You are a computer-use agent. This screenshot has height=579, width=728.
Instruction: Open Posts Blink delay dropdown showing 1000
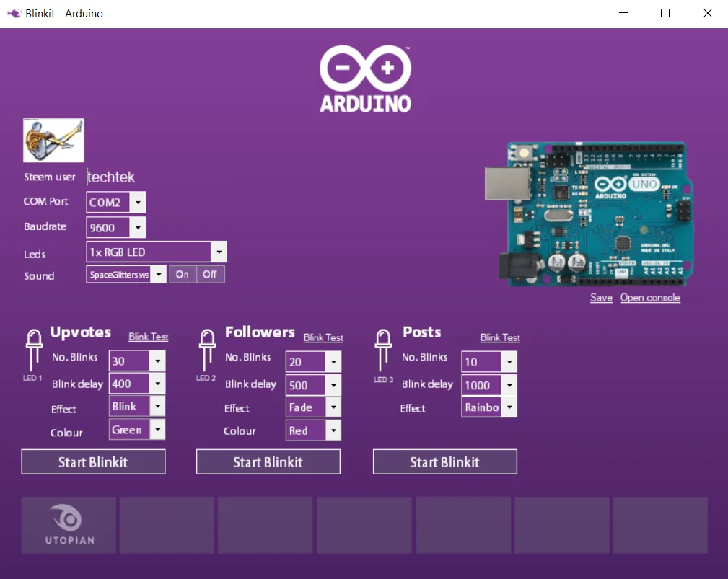point(489,385)
